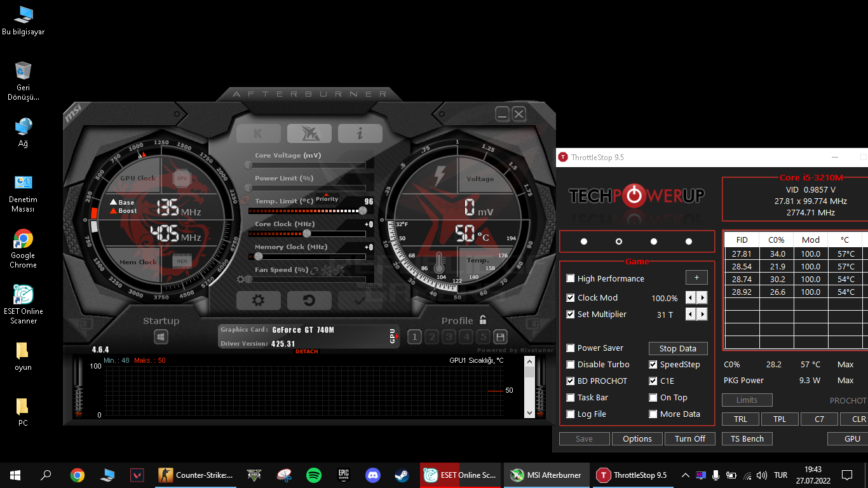The width and height of the screenshot is (868, 488).
Task: Open taskbar search magnifier
Action: (46, 475)
